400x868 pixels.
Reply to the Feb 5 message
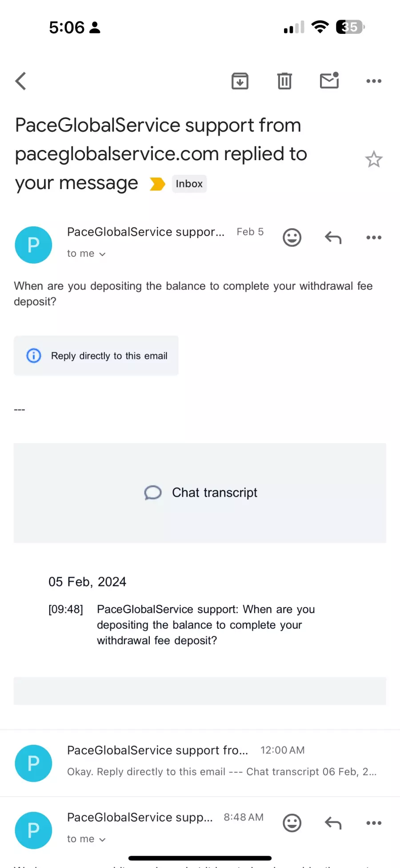(333, 238)
